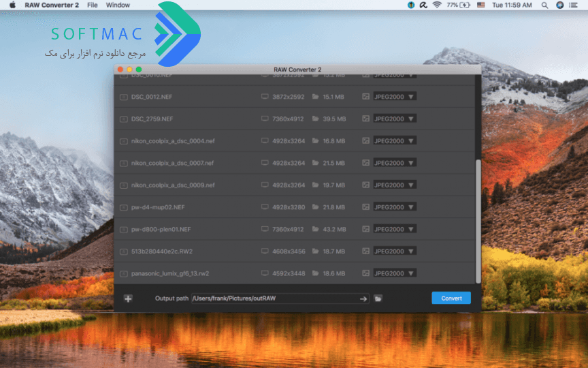Click the file icon beside panasonic_lumix_gf6_13.rw2
588x368 pixels.
tap(124, 274)
